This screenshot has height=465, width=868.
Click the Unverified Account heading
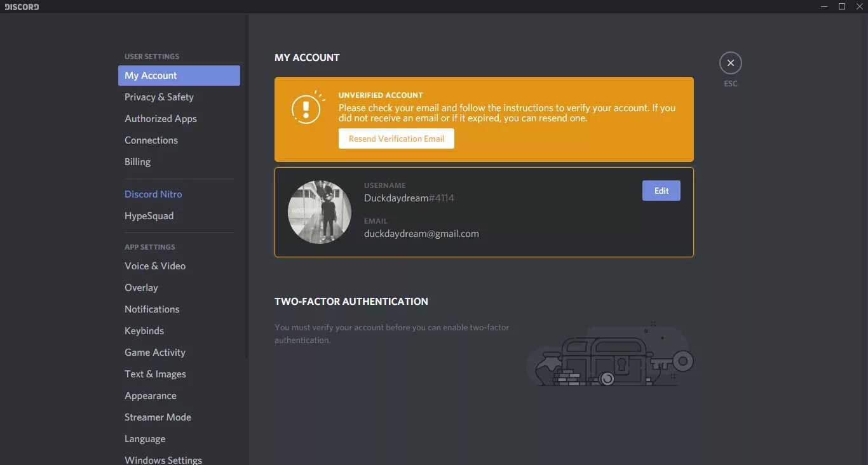(x=381, y=95)
